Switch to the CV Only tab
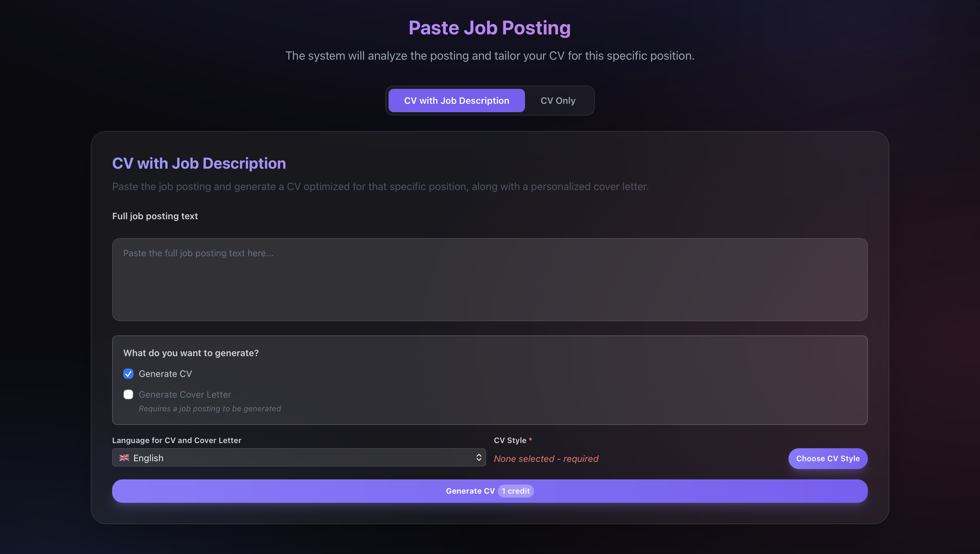The image size is (980, 554). click(x=558, y=101)
